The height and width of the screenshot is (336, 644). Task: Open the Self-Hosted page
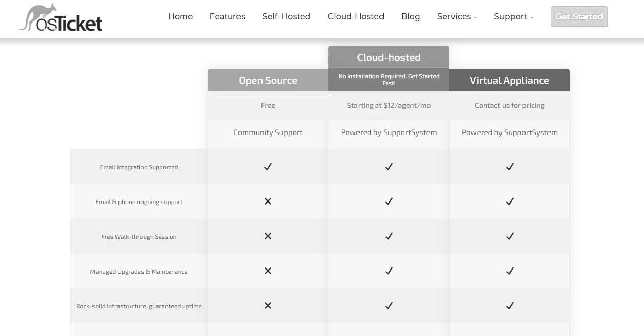point(286,16)
